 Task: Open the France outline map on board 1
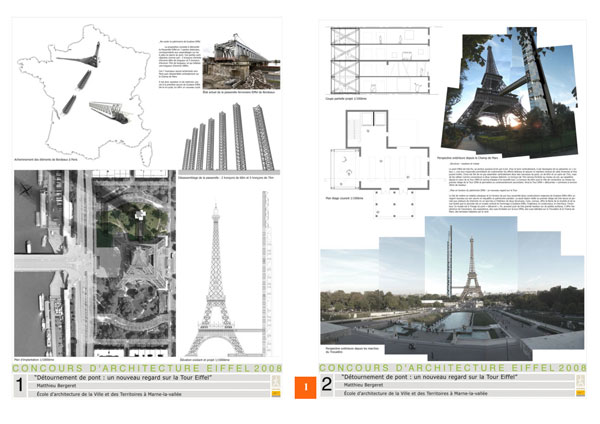85,94
